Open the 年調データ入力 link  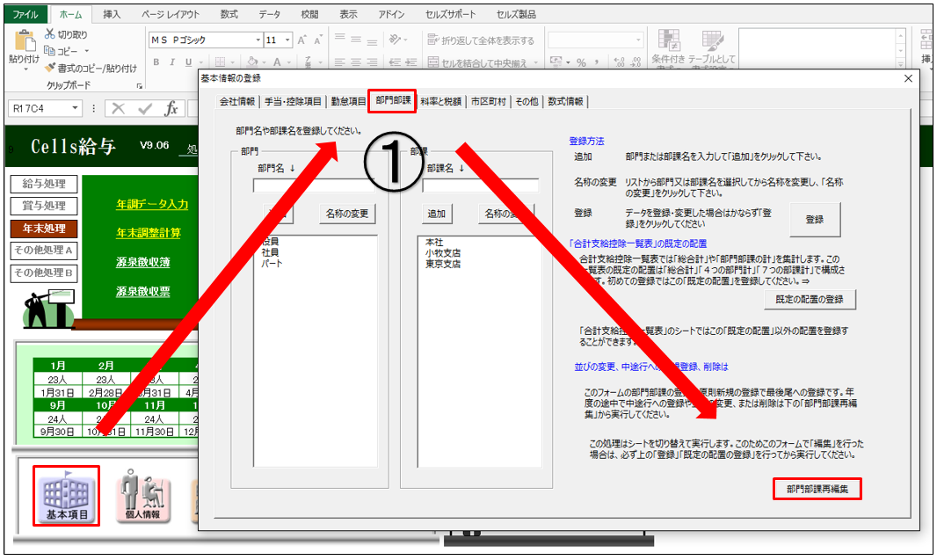(x=152, y=205)
